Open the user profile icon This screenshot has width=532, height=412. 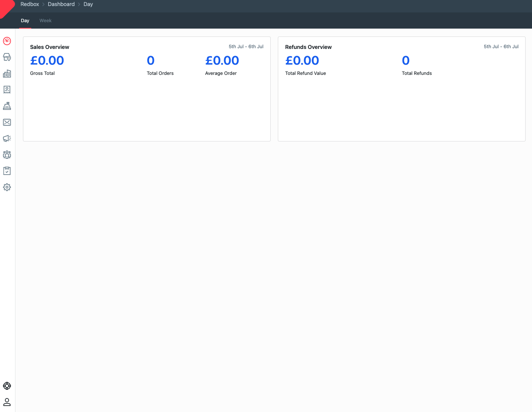click(x=7, y=402)
